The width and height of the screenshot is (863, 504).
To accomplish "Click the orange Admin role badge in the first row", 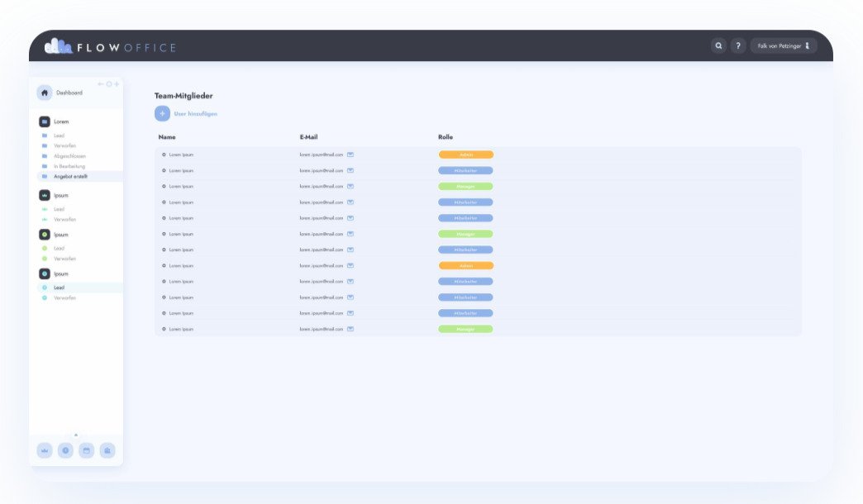I will click(x=465, y=155).
